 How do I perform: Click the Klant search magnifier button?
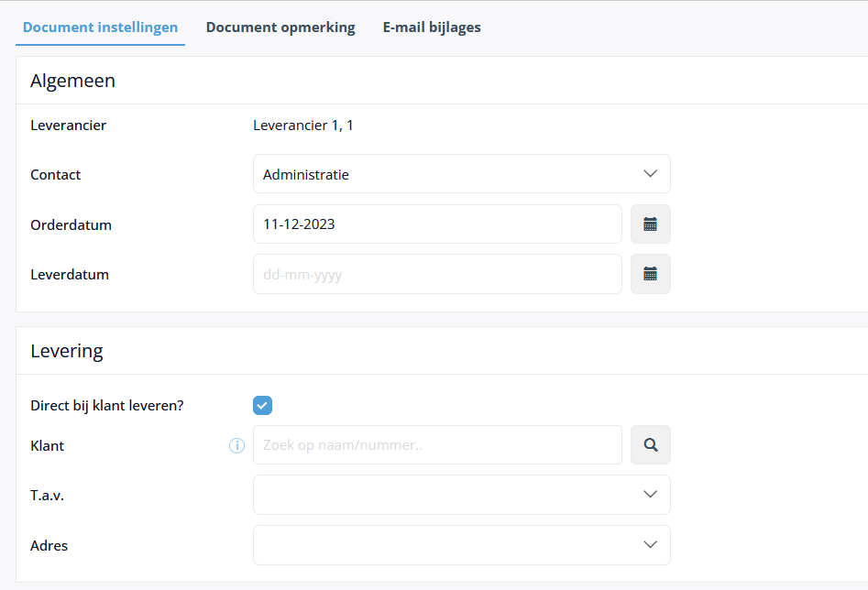651,445
